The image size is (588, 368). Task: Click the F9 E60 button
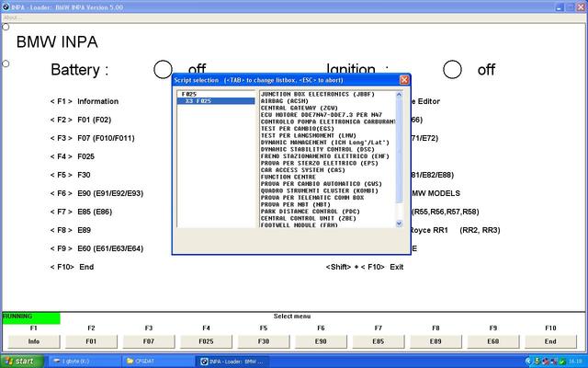pos(493,341)
